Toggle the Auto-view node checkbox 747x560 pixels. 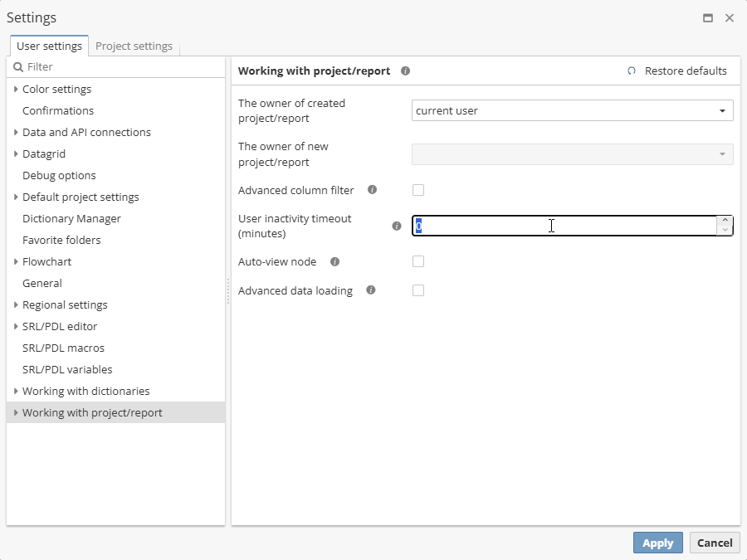coord(418,261)
